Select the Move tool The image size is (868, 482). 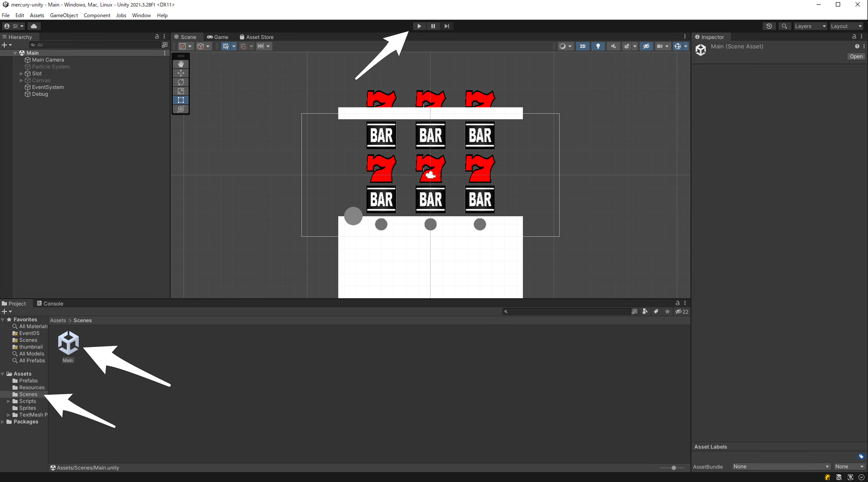(181, 73)
